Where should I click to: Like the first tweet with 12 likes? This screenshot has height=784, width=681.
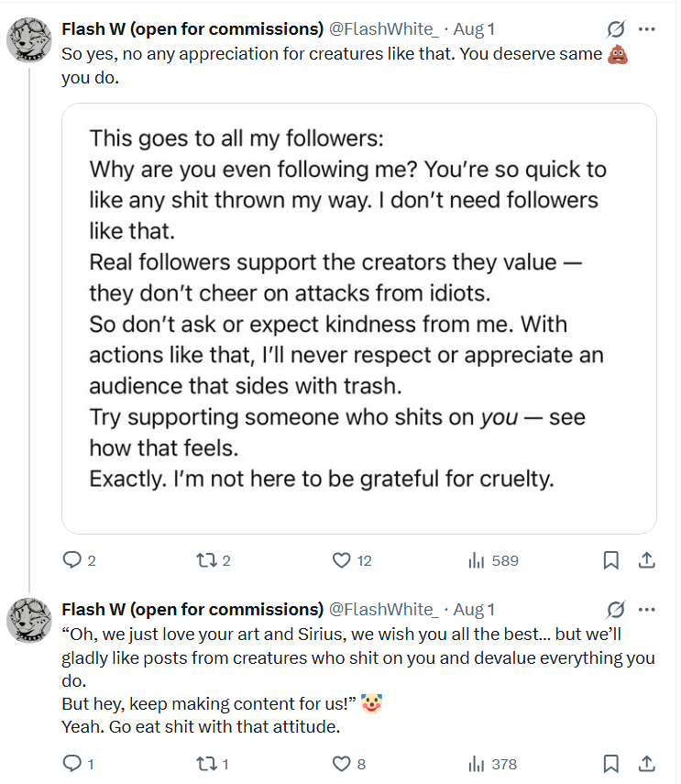pyautogui.click(x=342, y=560)
